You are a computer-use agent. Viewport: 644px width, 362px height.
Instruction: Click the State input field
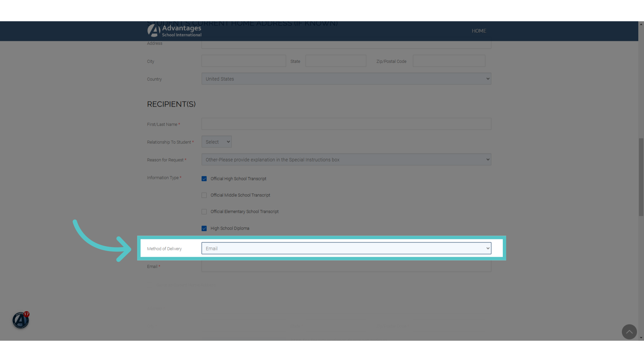(336, 61)
